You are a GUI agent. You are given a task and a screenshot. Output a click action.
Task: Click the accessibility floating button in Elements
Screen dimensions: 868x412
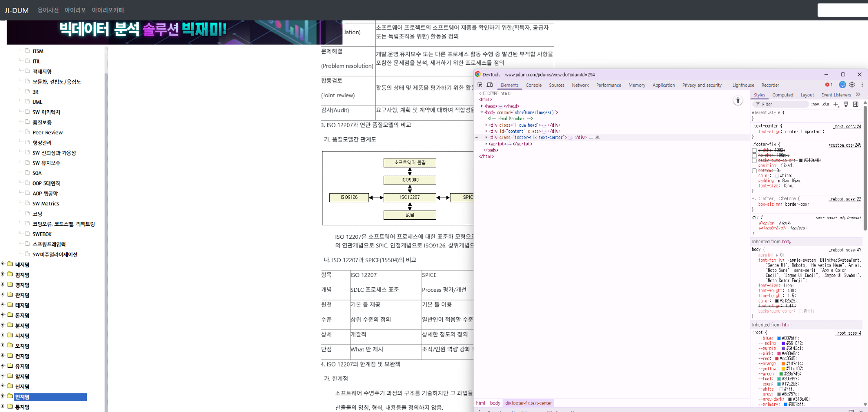click(738, 101)
